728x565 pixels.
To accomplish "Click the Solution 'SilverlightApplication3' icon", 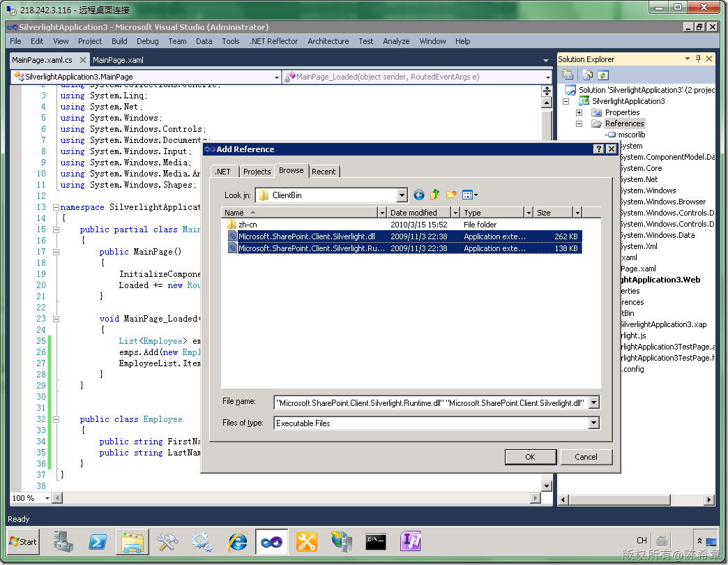I will click(x=570, y=90).
